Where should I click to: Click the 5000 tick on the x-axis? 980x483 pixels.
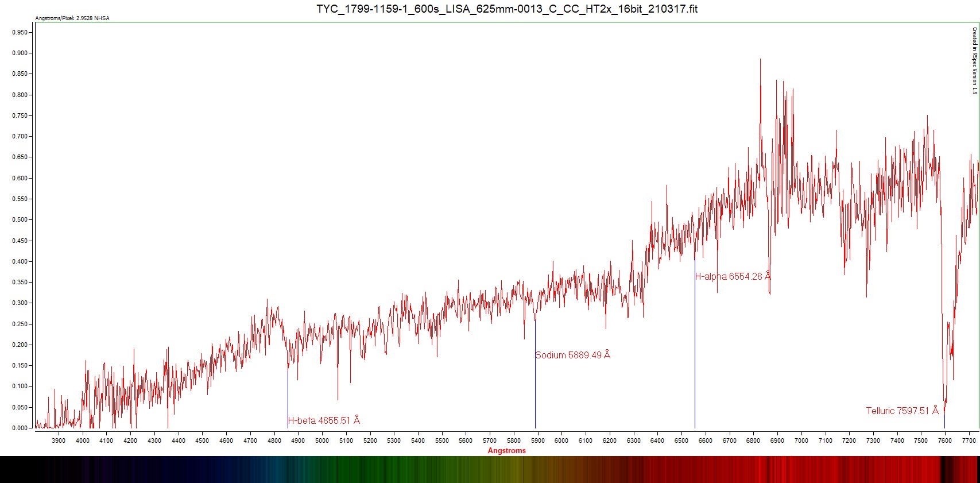[322, 441]
